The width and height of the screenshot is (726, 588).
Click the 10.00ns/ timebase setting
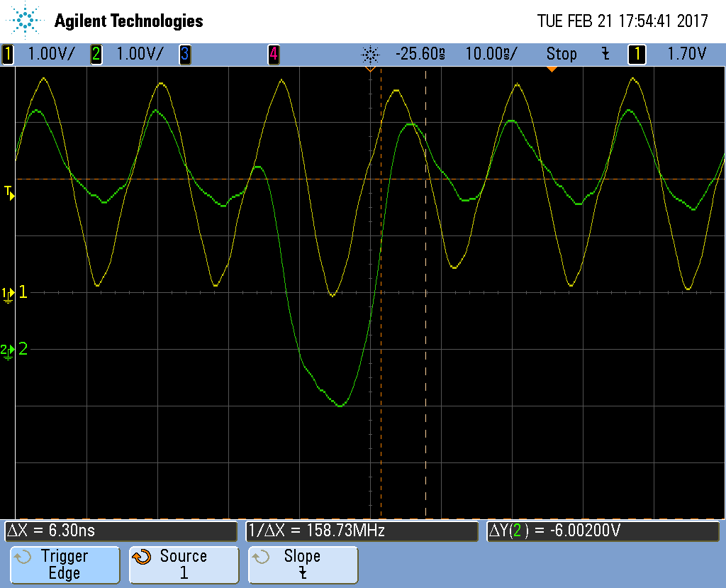(491, 54)
